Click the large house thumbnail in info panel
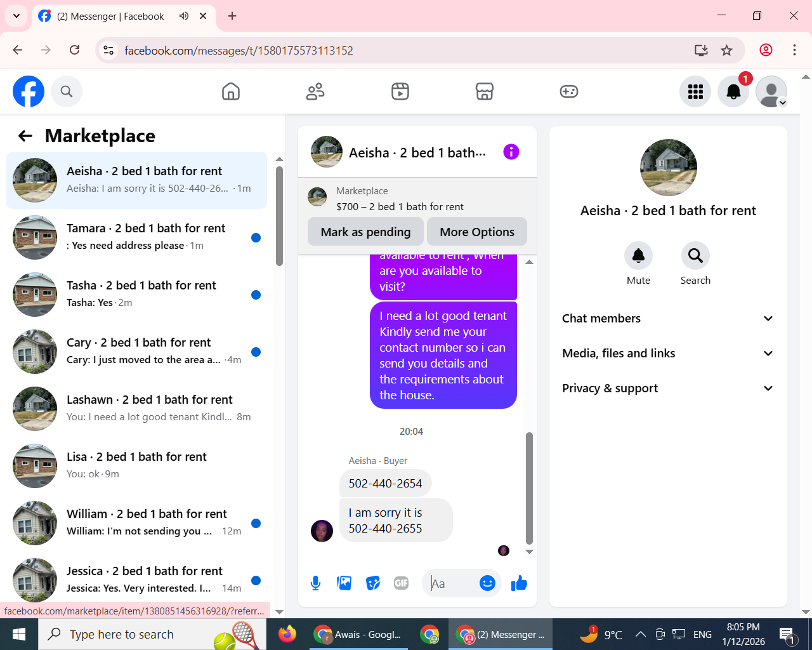 (669, 168)
